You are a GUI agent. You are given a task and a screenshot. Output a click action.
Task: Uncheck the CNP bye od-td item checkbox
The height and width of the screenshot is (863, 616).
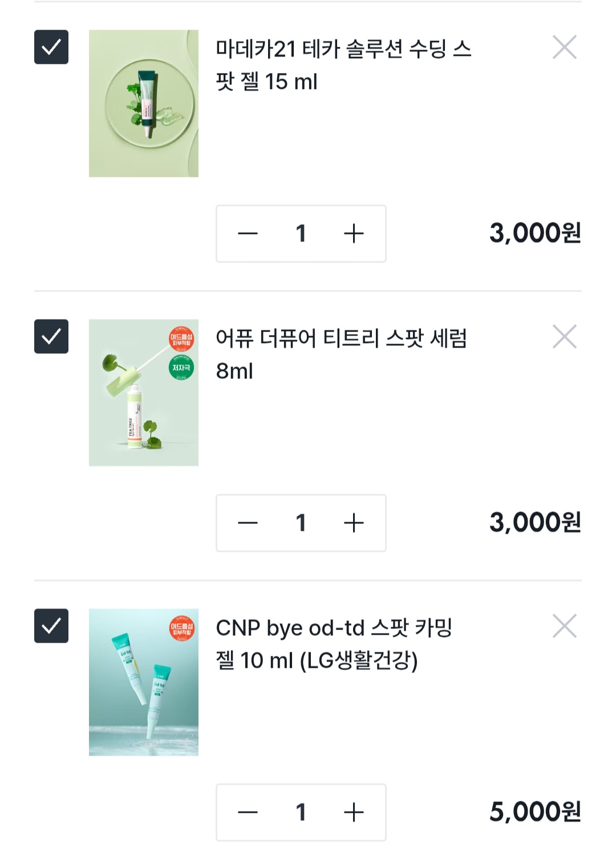pyautogui.click(x=51, y=626)
